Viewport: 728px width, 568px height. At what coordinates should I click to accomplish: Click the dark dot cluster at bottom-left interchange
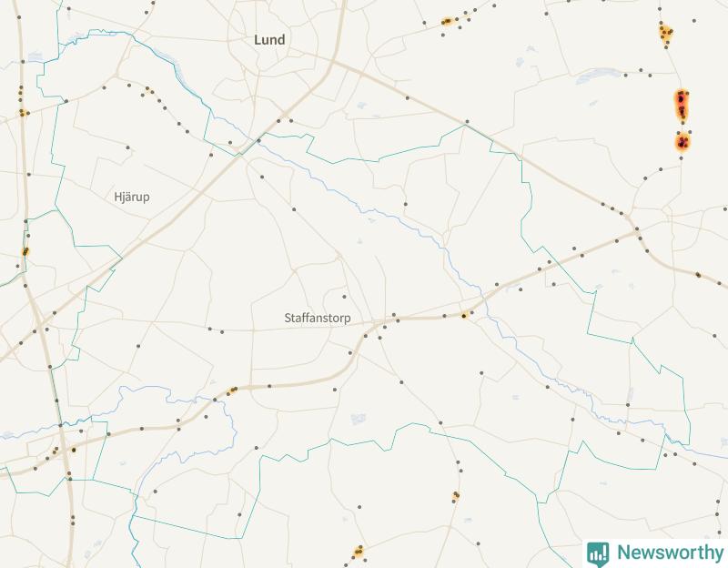(74, 450)
